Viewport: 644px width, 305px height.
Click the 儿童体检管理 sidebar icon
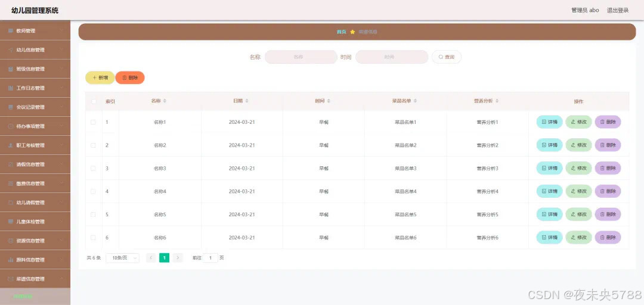pos(11,222)
